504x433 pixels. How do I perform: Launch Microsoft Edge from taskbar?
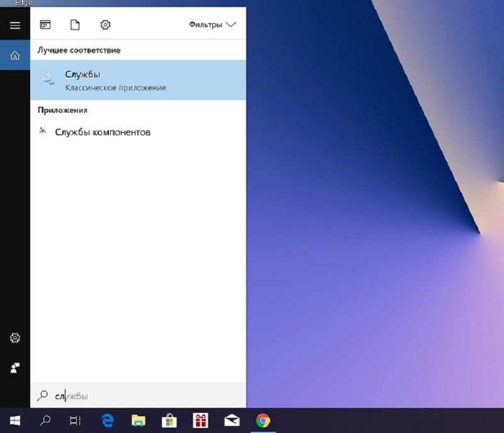(x=107, y=420)
